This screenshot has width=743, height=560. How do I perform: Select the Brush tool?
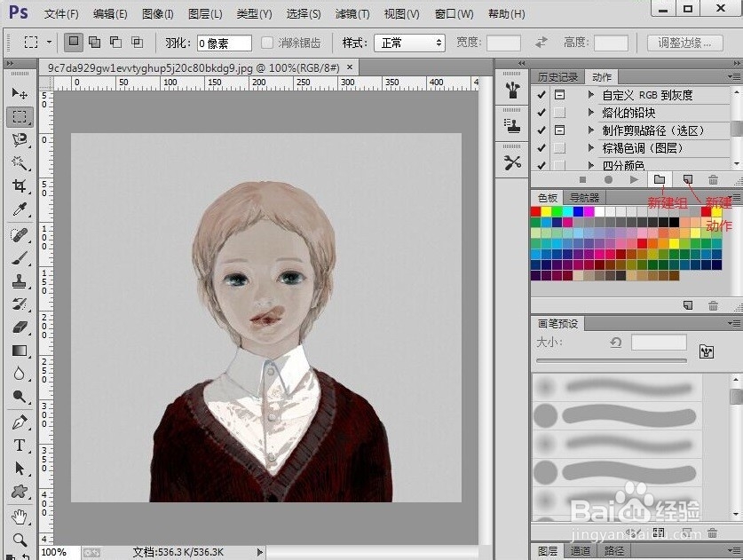click(x=20, y=258)
